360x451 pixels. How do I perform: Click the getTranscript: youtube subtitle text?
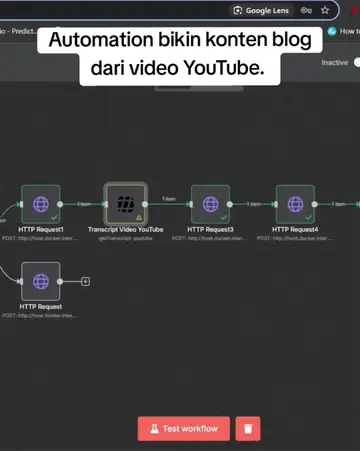126,238
